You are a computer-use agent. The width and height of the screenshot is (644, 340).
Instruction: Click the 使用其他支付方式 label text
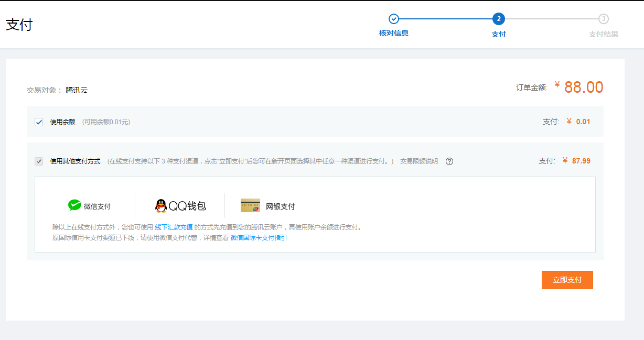point(75,161)
